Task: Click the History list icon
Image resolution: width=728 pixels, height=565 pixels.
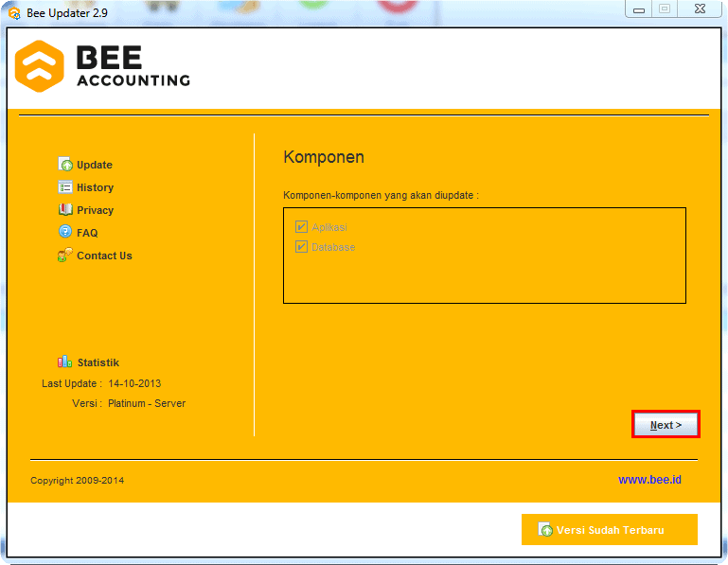Action: [x=65, y=187]
